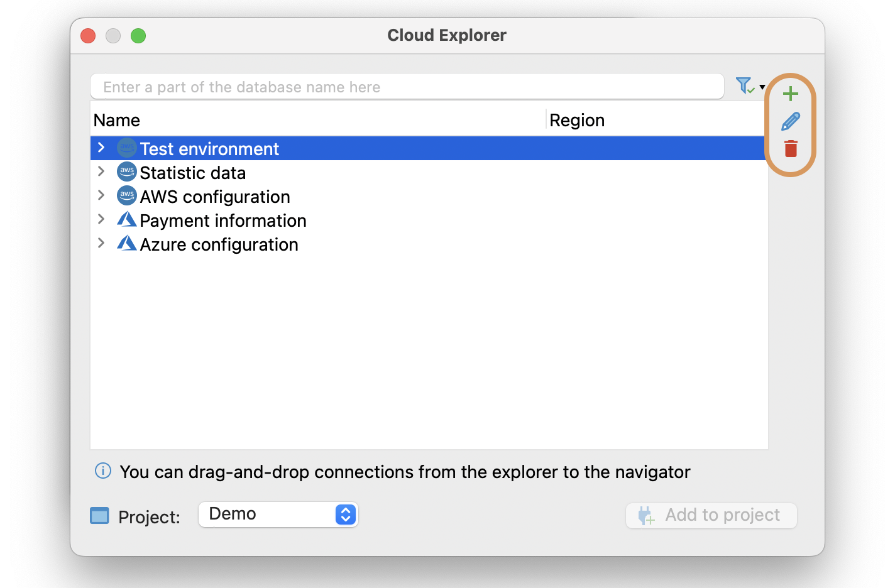Click the green plus icon to add connection
895x588 pixels.
point(790,94)
